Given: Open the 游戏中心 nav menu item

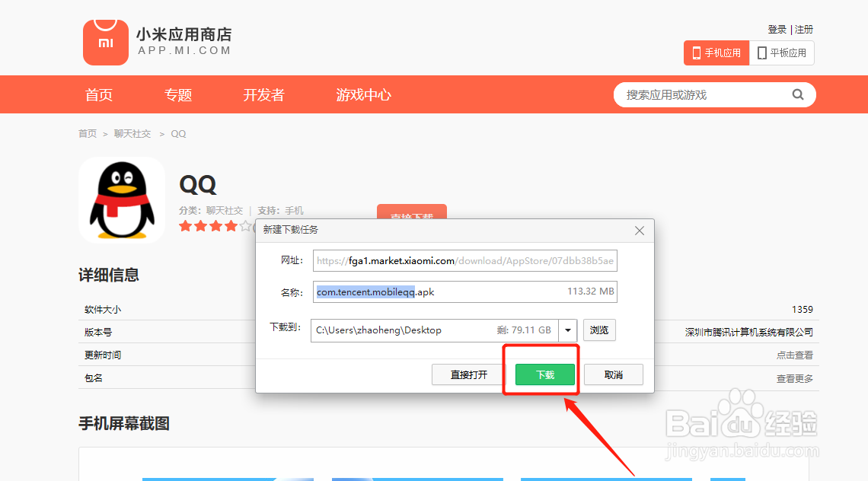Looking at the screenshot, I should click(364, 94).
